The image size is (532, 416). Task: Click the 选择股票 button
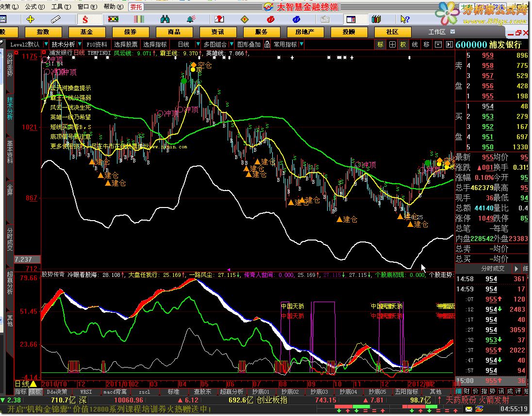pyautogui.click(x=126, y=45)
